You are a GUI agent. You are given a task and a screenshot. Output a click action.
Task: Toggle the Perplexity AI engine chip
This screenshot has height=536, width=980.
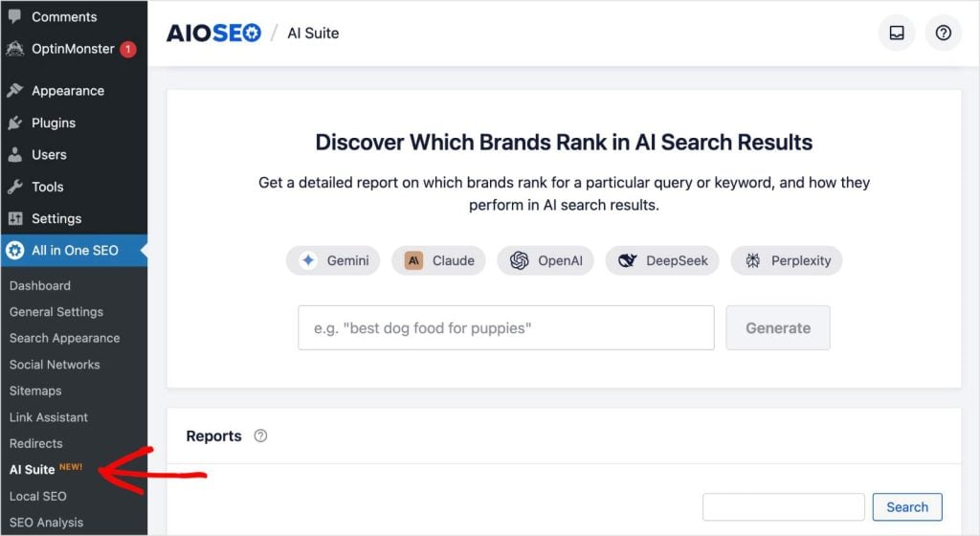click(787, 260)
